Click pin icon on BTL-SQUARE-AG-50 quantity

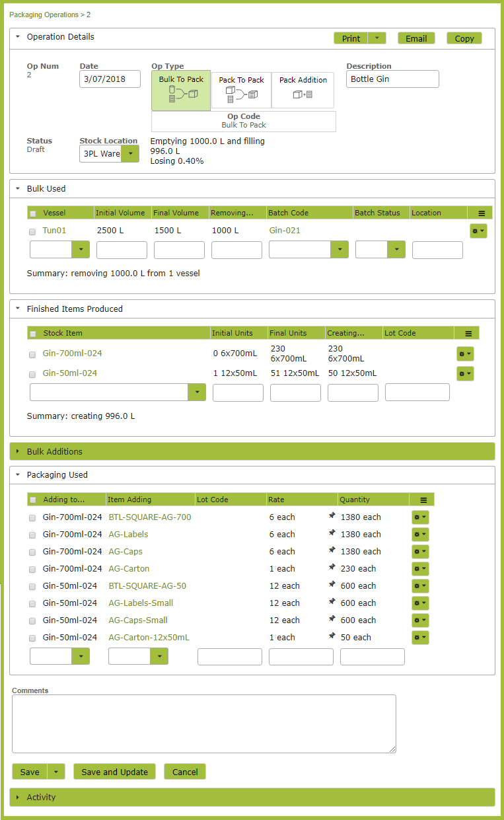332,585
